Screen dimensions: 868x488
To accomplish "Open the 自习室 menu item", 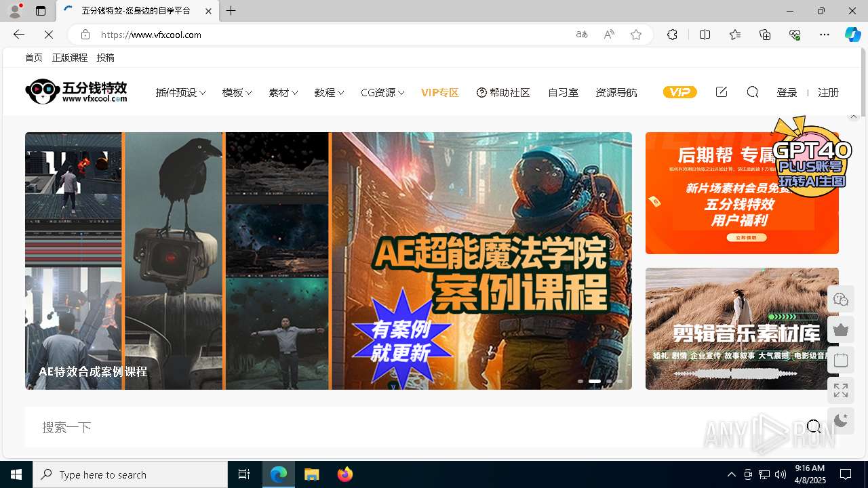I will (563, 93).
